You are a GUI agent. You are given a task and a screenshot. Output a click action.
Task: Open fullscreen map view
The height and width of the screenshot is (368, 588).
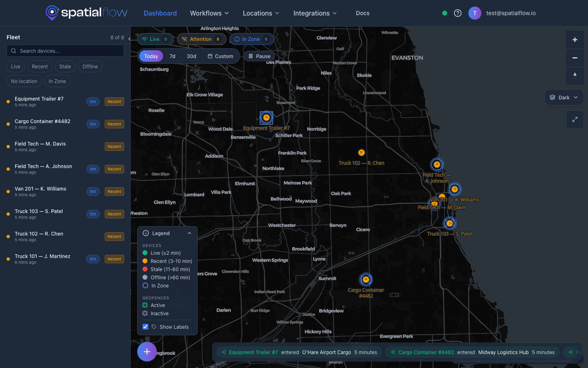point(575,119)
